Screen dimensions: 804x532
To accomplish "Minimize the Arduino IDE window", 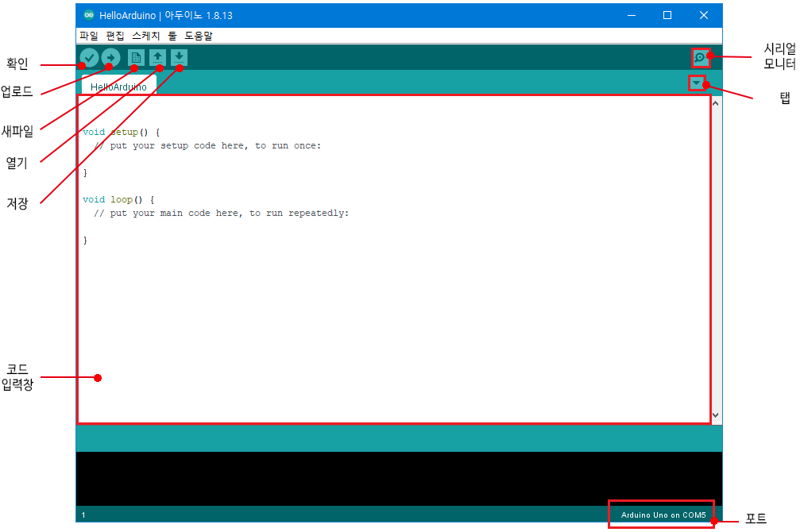I will coord(632,15).
